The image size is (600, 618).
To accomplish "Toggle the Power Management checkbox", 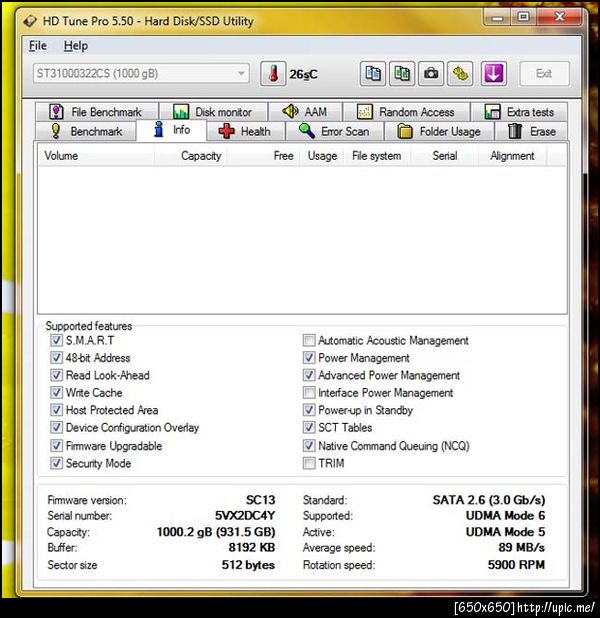I will [309, 357].
